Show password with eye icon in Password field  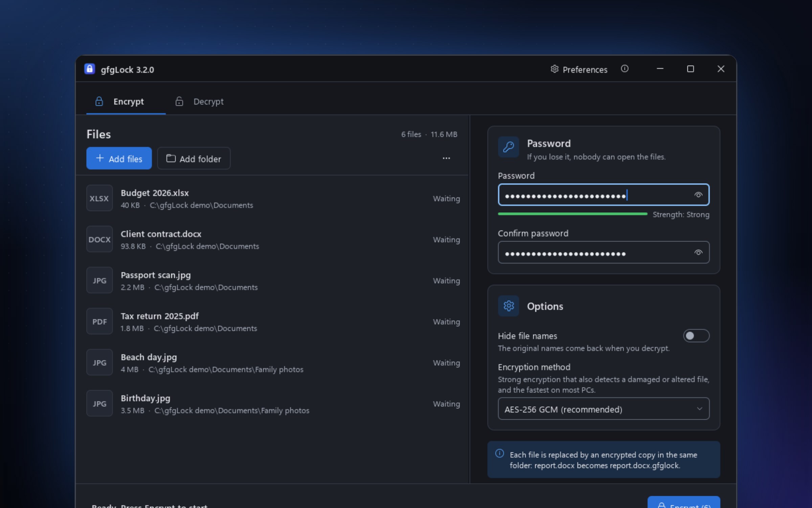click(x=698, y=195)
